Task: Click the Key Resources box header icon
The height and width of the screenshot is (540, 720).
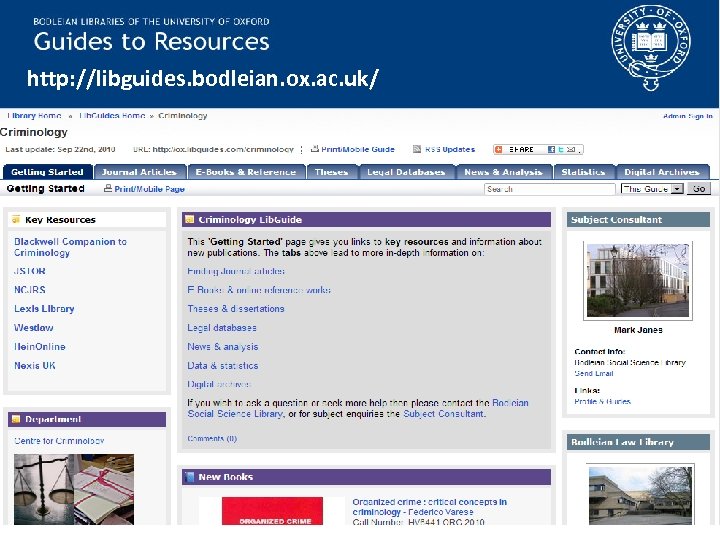Action: point(16,219)
